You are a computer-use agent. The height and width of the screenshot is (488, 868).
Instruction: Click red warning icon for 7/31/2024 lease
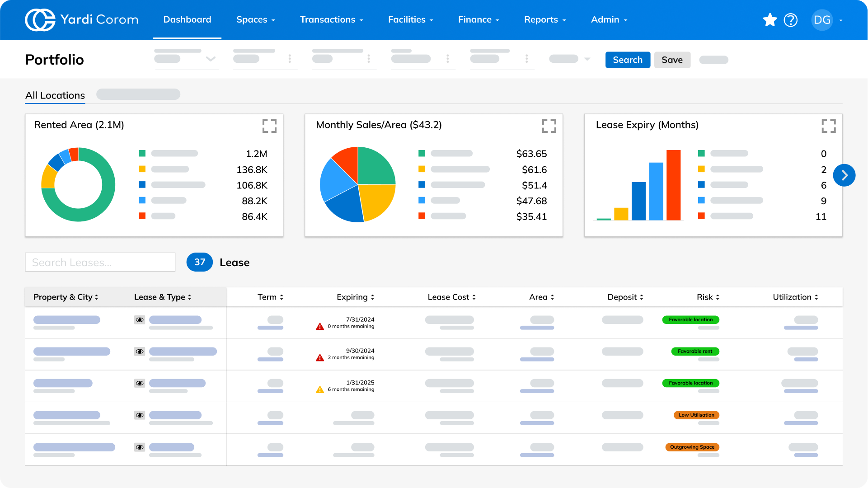pos(320,326)
